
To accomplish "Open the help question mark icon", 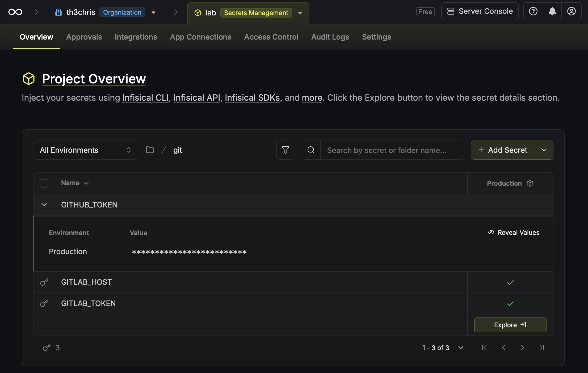I will tap(533, 11).
